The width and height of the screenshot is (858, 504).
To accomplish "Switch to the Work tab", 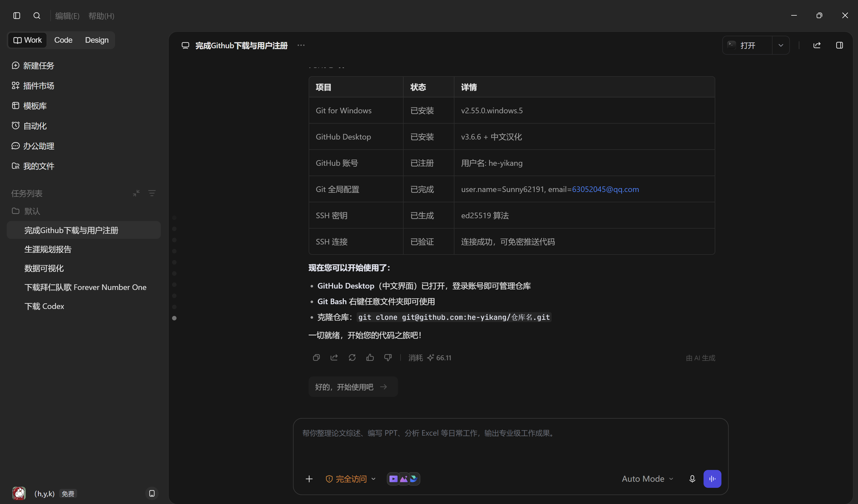I will (28, 40).
